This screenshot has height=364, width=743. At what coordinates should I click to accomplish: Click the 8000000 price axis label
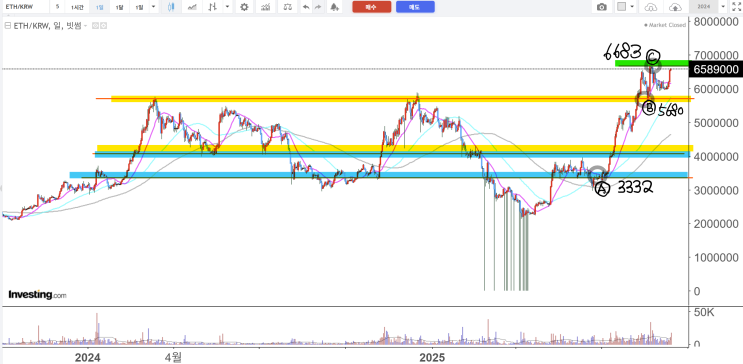tap(716, 22)
